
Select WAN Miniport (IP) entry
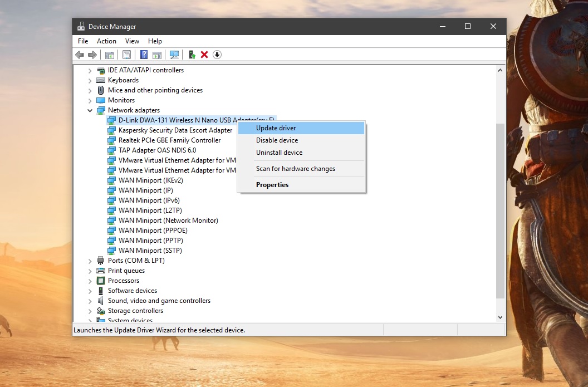[145, 190]
